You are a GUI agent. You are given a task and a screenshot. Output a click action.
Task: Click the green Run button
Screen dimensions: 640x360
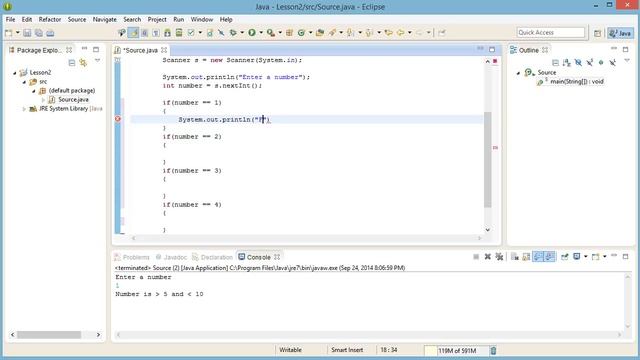252,33
